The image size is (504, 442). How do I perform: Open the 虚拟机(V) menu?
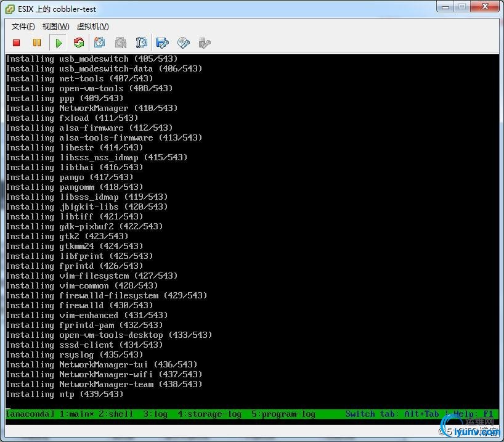coord(92,27)
